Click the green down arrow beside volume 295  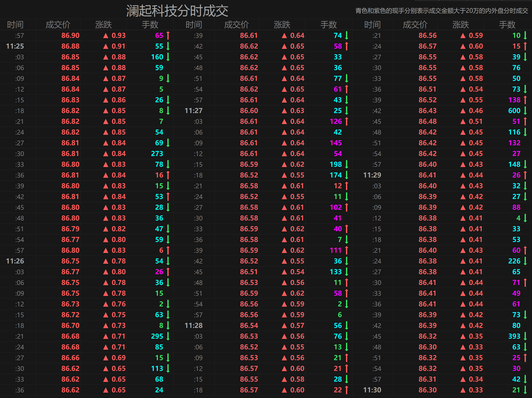(168, 336)
